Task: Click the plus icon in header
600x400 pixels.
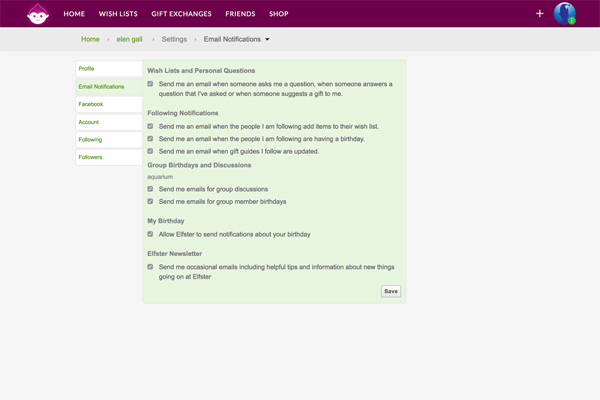Action: click(x=540, y=14)
